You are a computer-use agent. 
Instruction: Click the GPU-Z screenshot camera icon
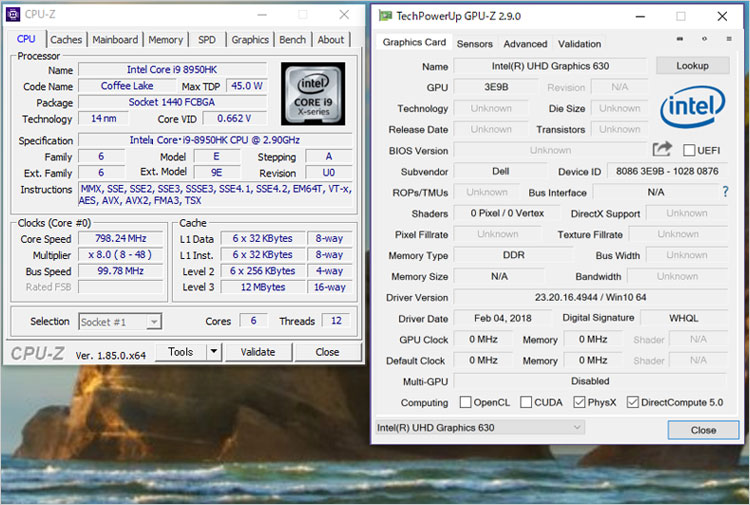[680, 39]
